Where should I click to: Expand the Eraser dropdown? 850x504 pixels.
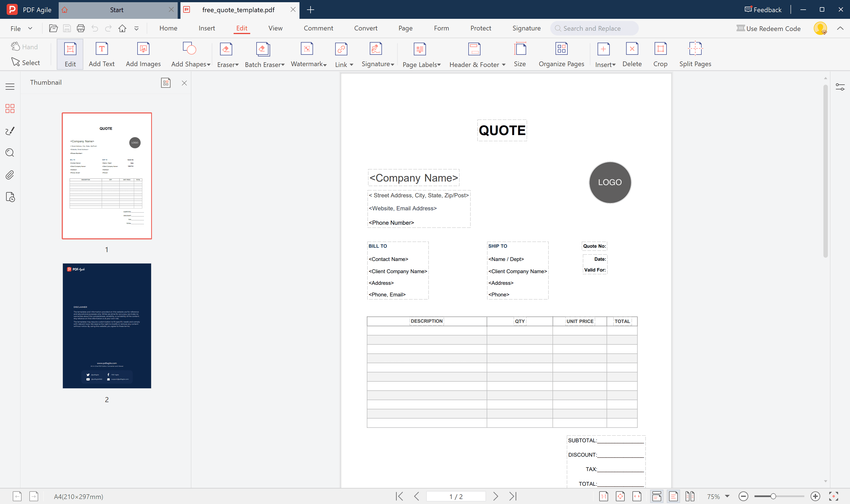coord(237,64)
